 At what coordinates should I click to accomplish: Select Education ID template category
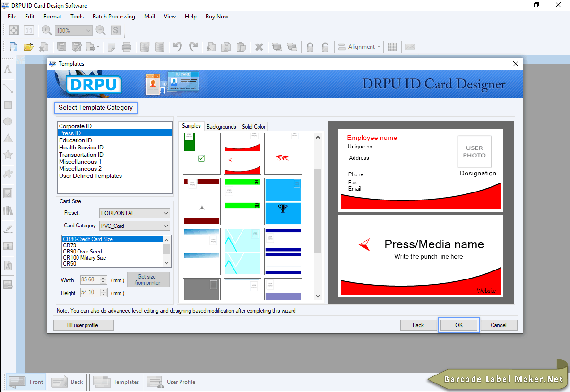point(114,140)
